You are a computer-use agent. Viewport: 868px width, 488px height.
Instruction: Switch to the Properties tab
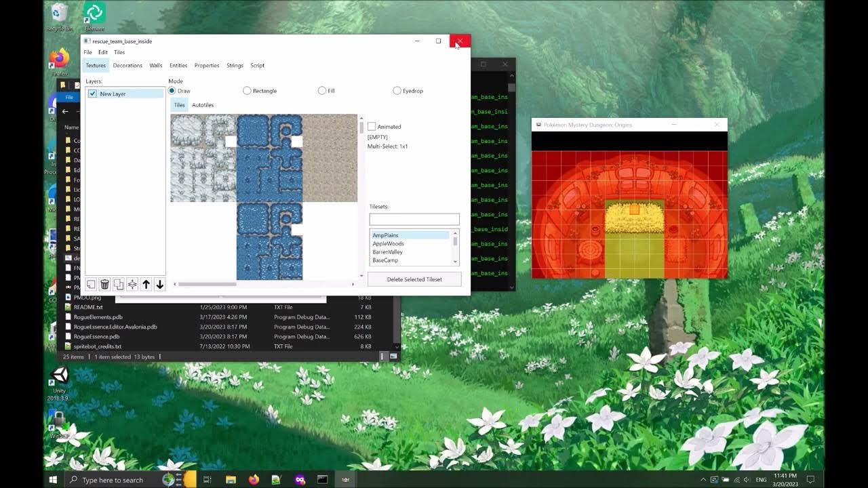coord(207,66)
